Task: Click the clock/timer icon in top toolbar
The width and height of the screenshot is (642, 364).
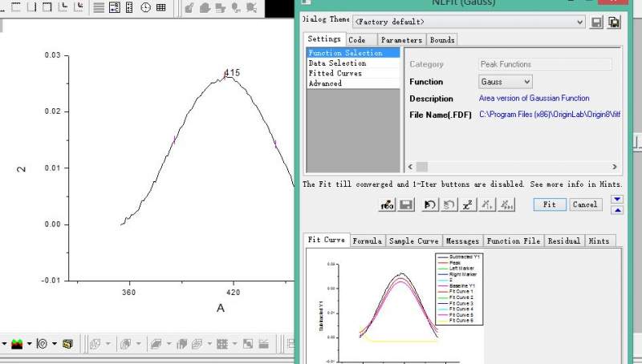Action: (x=145, y=7)
